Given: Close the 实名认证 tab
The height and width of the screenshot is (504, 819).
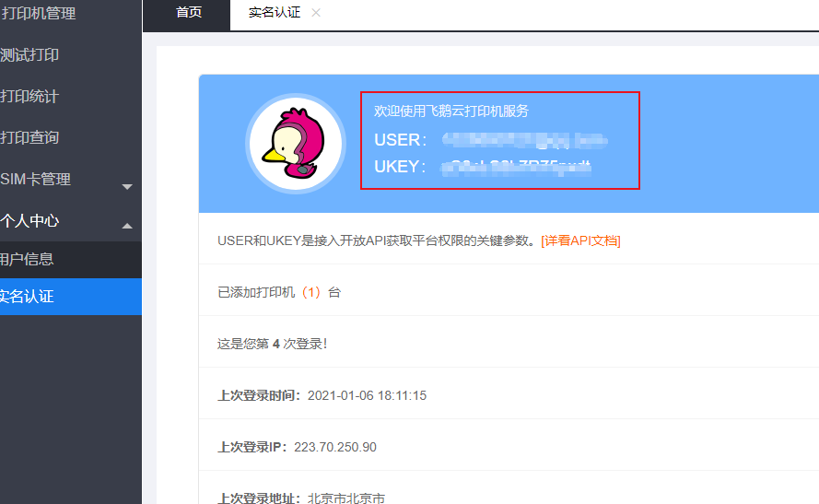Looking at the screenshot, I should tap(316, 13).
